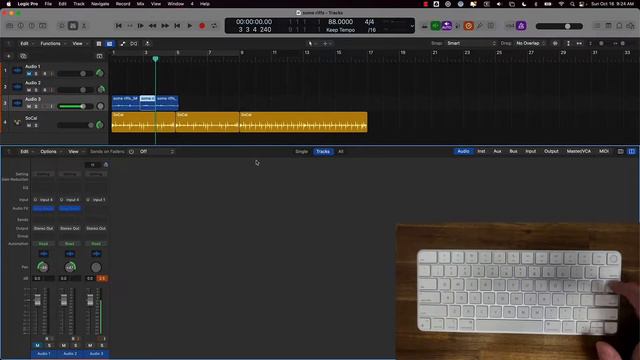The image size is (640, 360).
Task: Open Logic Pro File menu
Action: pos(48,4)
